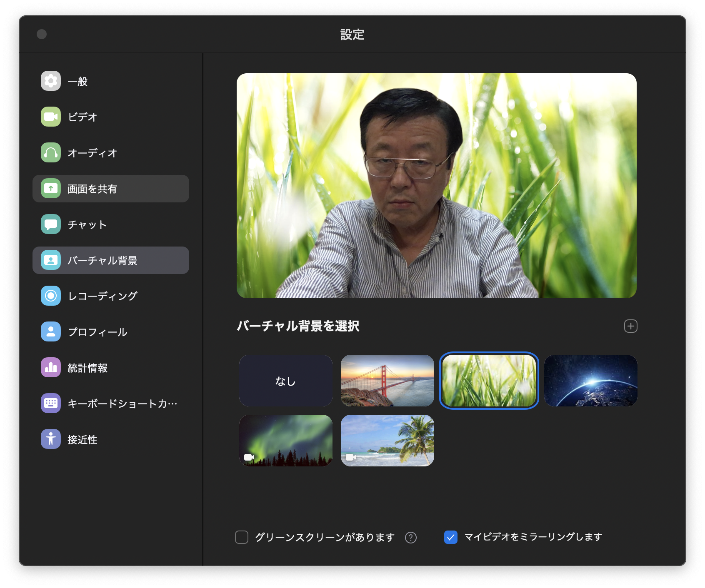Close the 設定 settings window

42,34
